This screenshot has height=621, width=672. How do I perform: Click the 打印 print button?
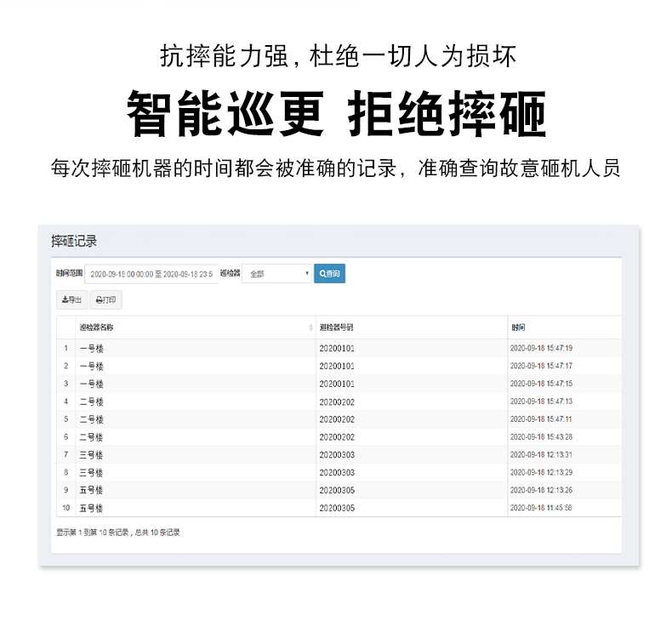[106, 300]
